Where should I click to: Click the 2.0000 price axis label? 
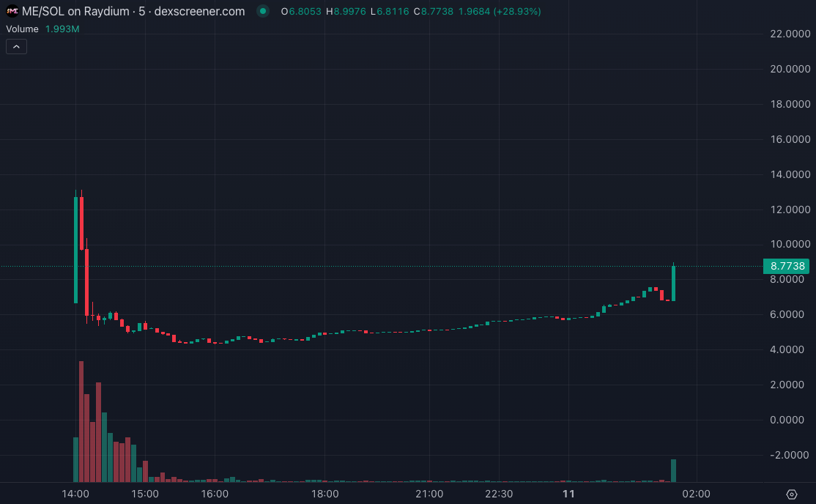tap(787, 385)
